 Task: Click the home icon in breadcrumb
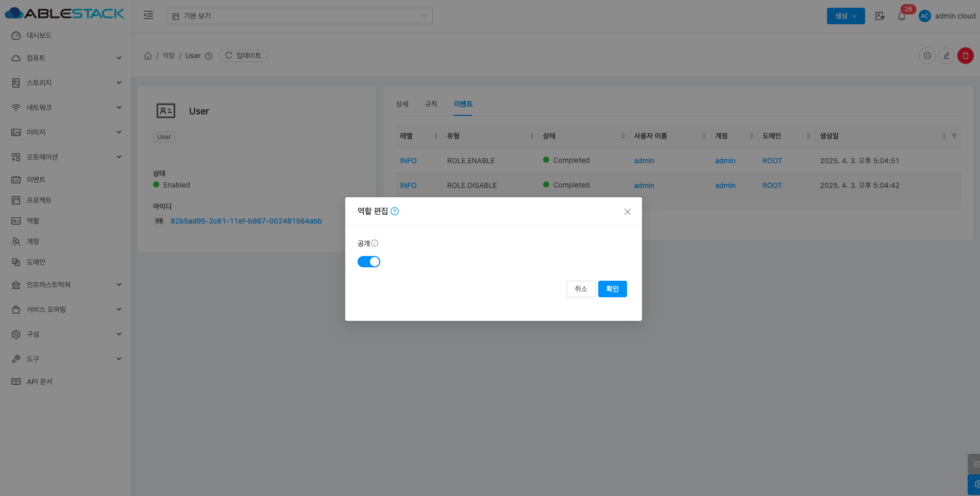click(148, 56)
